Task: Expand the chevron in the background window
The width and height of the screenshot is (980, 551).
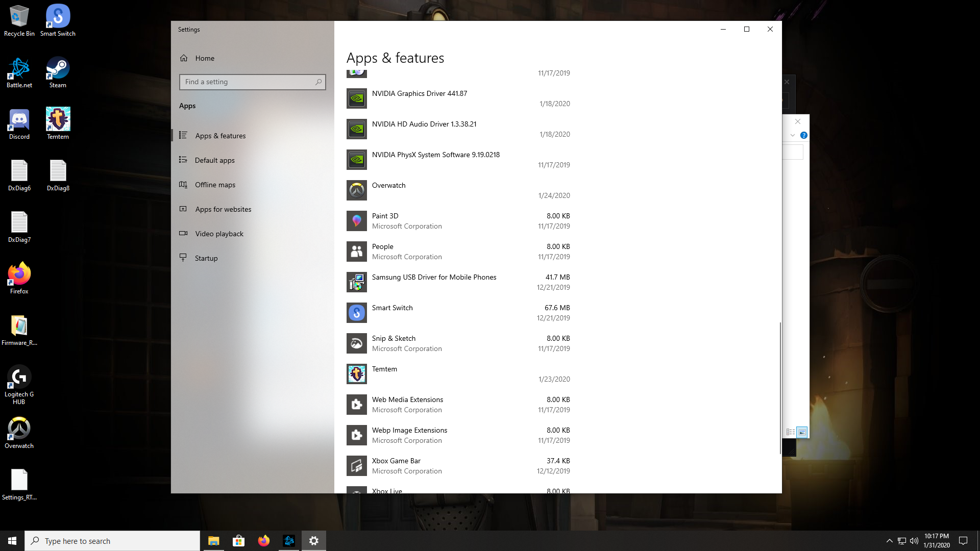Action: [x=792, y=135]
